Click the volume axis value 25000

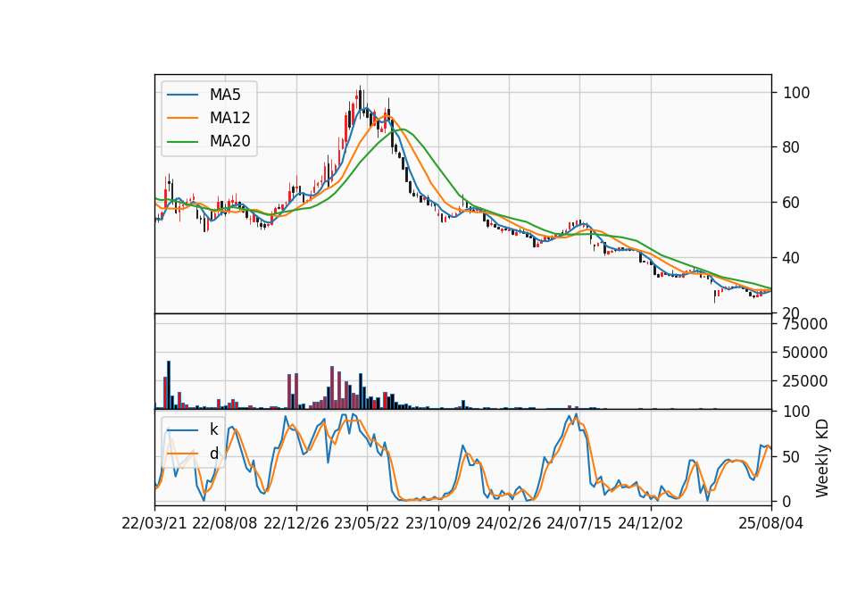[x=804, y=381]
